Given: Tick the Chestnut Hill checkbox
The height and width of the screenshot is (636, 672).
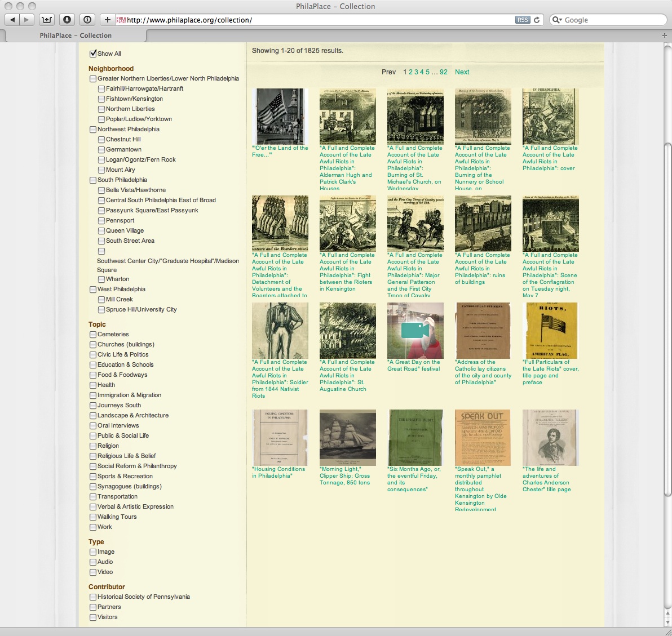Looking at the screenshot, I should tap(101, 140).
